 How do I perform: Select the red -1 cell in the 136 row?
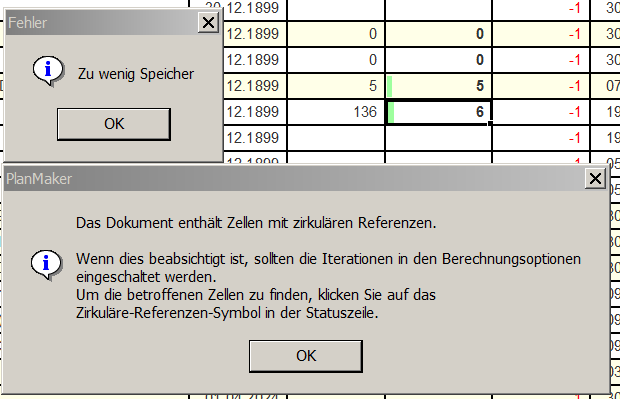click(541, 112)
